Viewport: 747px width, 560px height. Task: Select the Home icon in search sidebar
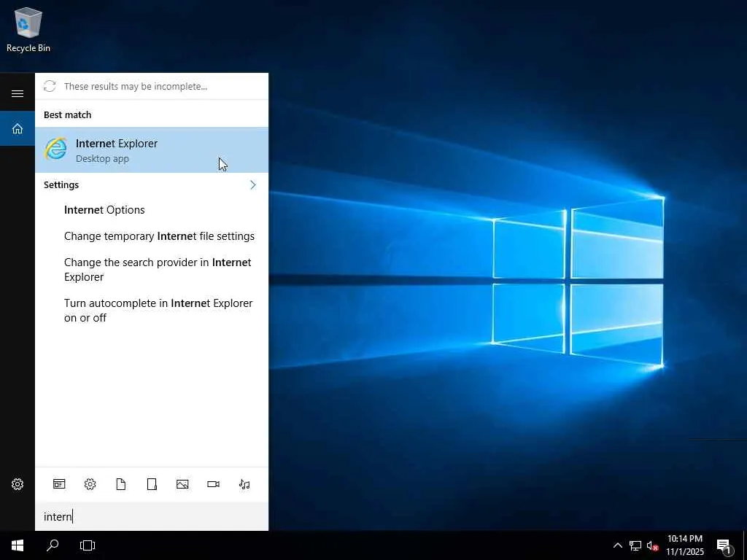(x=18, y=128)
